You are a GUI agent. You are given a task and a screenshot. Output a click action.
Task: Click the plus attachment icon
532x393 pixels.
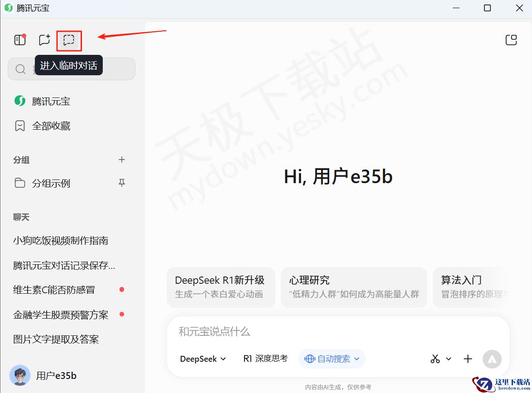tap(468, 359)
